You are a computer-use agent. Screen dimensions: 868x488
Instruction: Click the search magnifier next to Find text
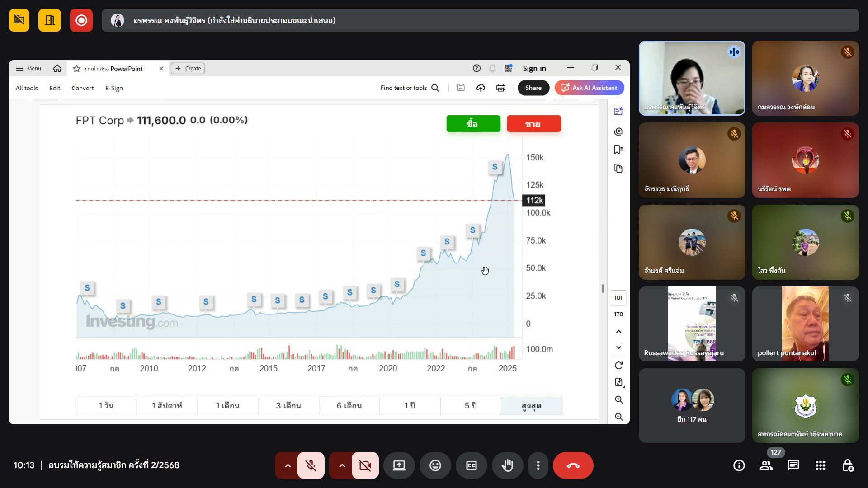(x=435, y=88)
